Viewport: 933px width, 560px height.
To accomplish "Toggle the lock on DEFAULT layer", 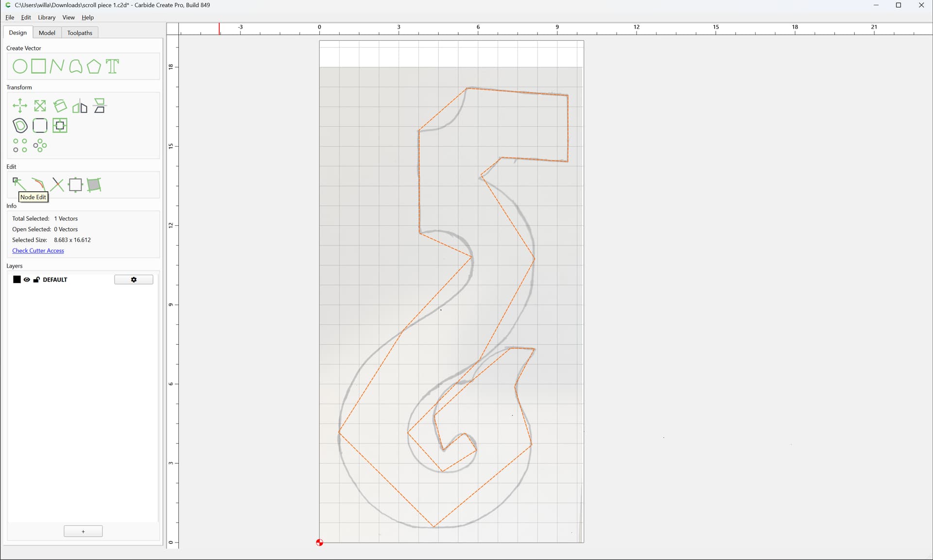I will click(36, 280).
